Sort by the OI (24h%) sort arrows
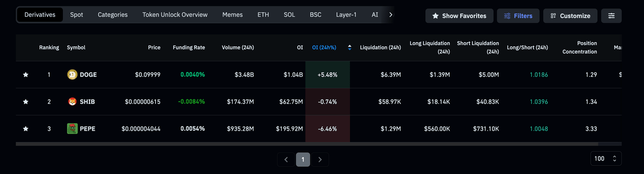The height and width of the screenshot is (174, 644). click(350, 47)
